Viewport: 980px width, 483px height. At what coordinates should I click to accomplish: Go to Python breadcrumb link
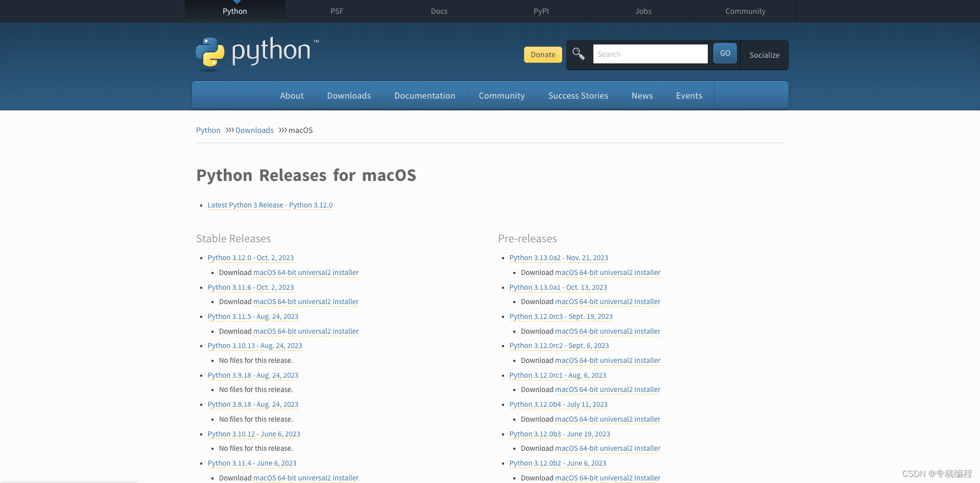pyautogui.click(x=208, y=130)
